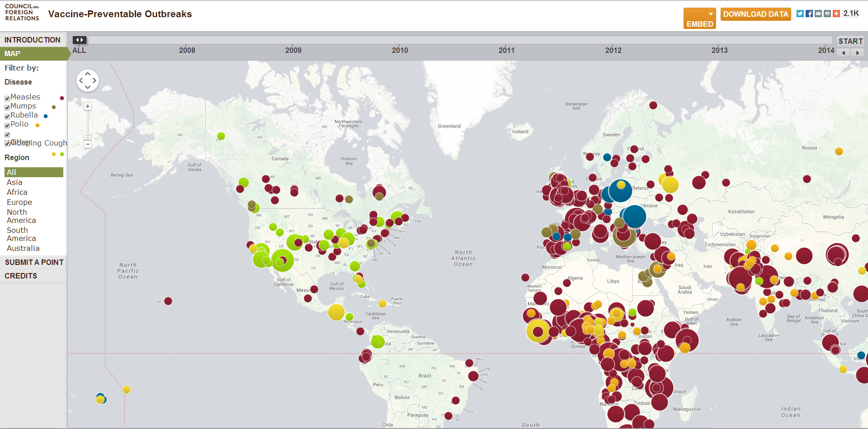Step timeline back with the left arrow

tap(843, 53)
